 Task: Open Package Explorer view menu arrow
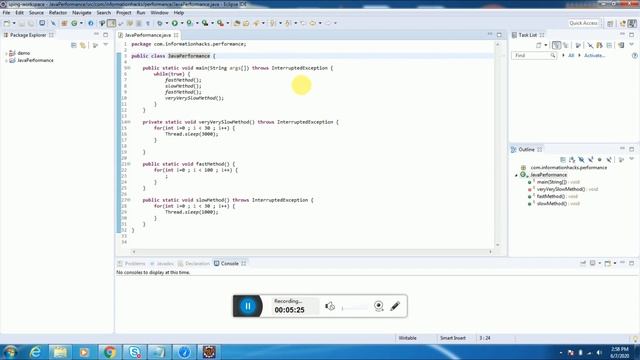106,45
